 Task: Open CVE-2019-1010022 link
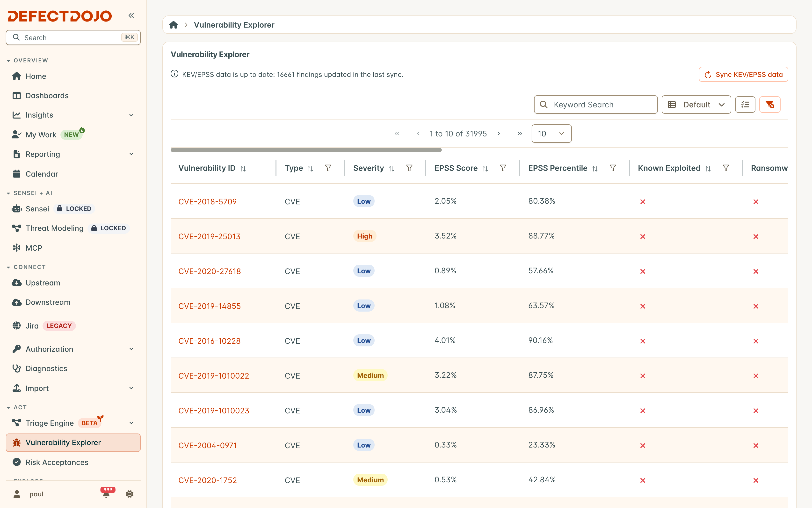(x=214, y=376)
